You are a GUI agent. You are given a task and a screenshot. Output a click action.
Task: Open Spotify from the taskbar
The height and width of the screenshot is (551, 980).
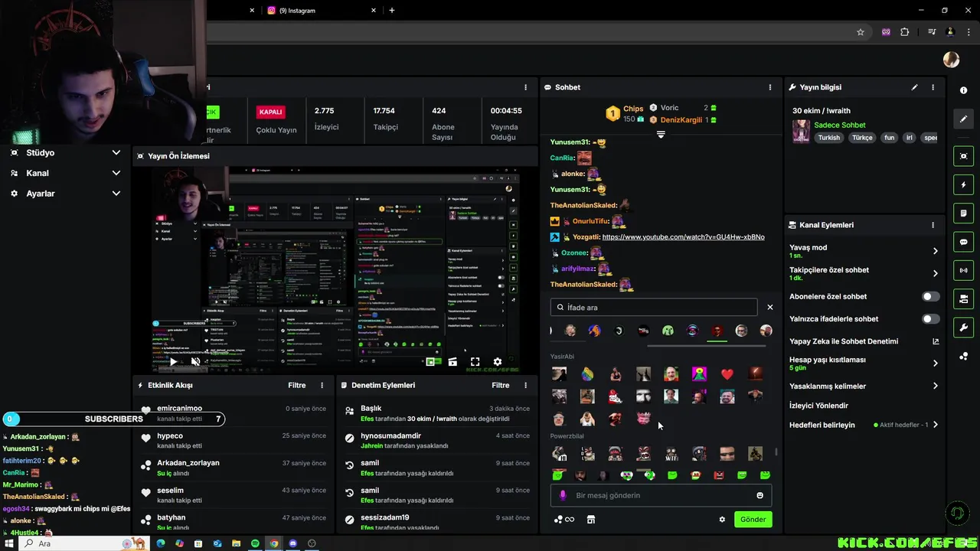click(255, 543)
